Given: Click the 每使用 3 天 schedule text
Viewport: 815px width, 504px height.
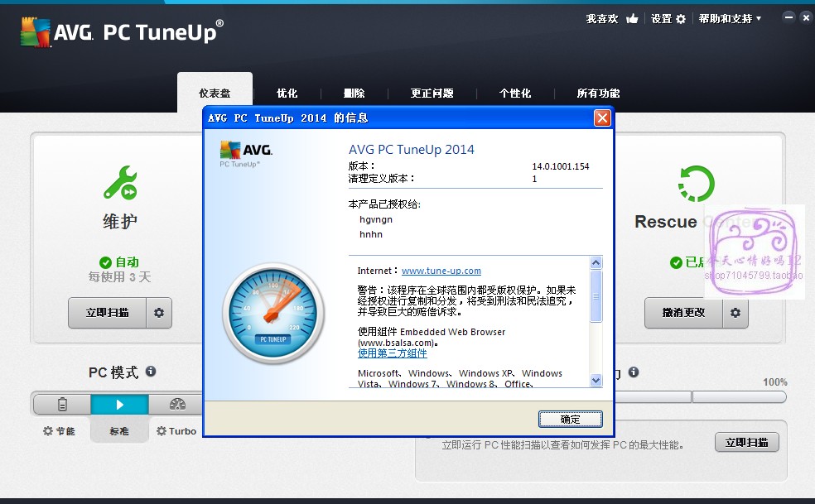Looking at the screenshot, I should coord(119,277).
